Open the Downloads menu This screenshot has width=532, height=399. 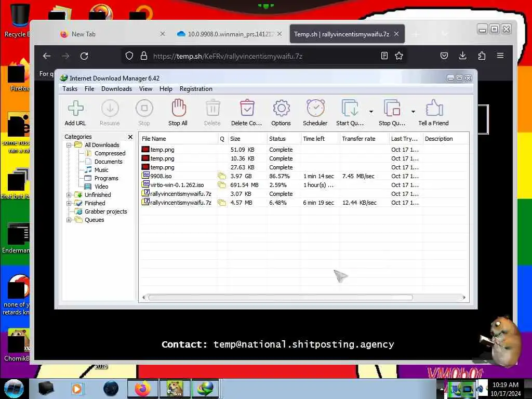[116, 89]
